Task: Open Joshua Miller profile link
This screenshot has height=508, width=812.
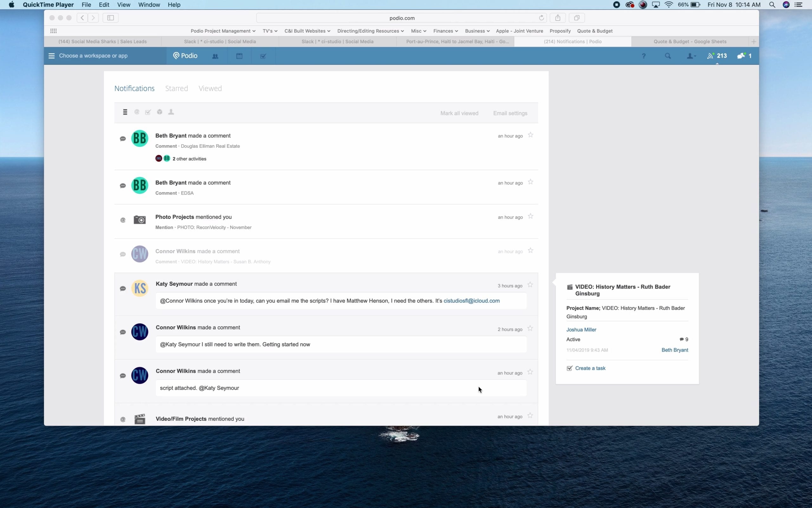Action: [581, 330]
